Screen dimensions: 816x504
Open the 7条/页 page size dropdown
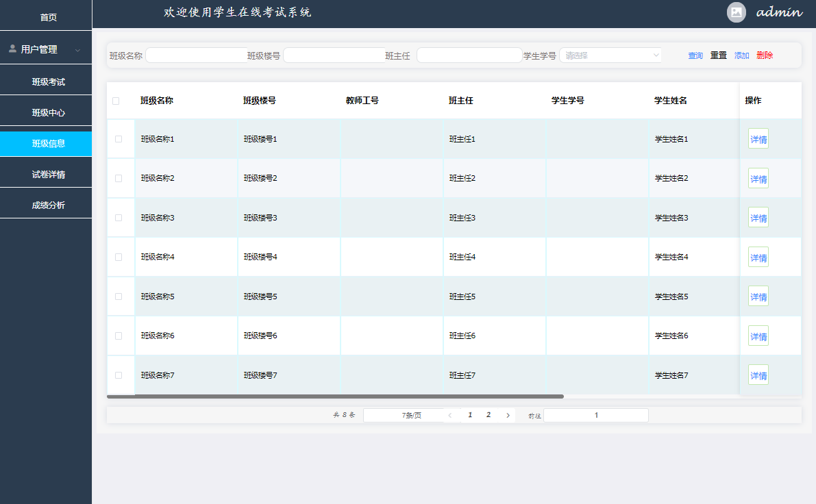[x=411, y=415]
